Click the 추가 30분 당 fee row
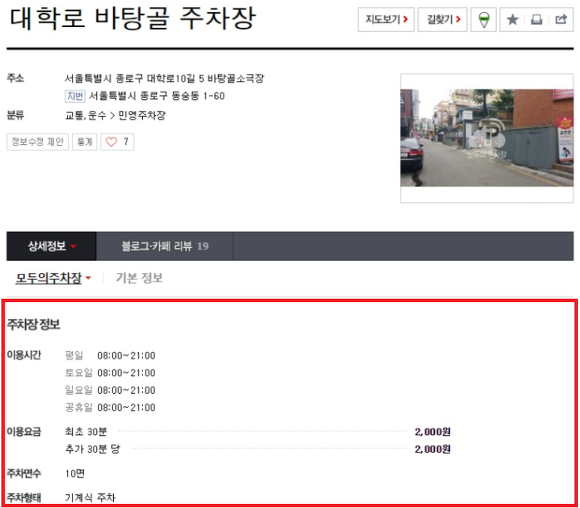The height and width of the screenshot is (508, 580). pyautogui.click(x=257, y=449)
